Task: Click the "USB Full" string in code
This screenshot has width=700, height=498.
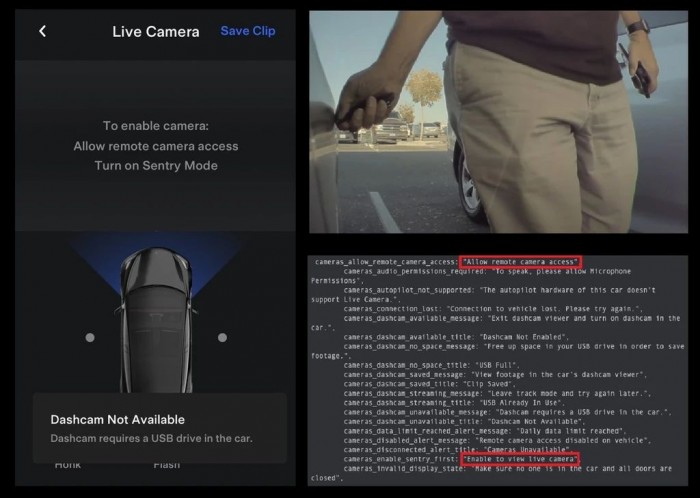Action: click(496, 365)
